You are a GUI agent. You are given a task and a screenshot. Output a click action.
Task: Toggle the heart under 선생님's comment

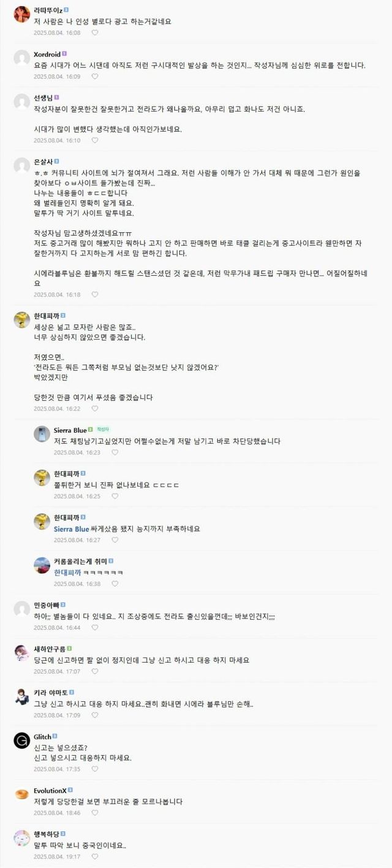coord(95,140)
